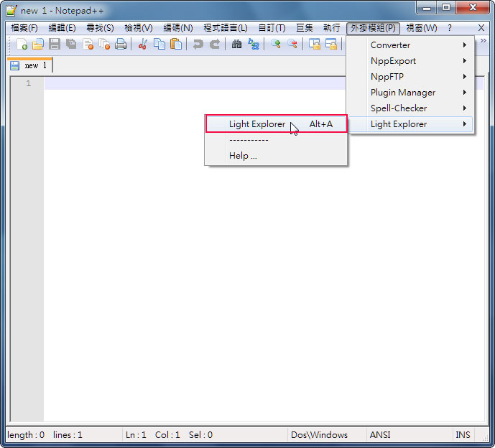Click the Synchronize horizontal scrolling icon
This screenshot has height=448, width=495.
click(331, 44)
